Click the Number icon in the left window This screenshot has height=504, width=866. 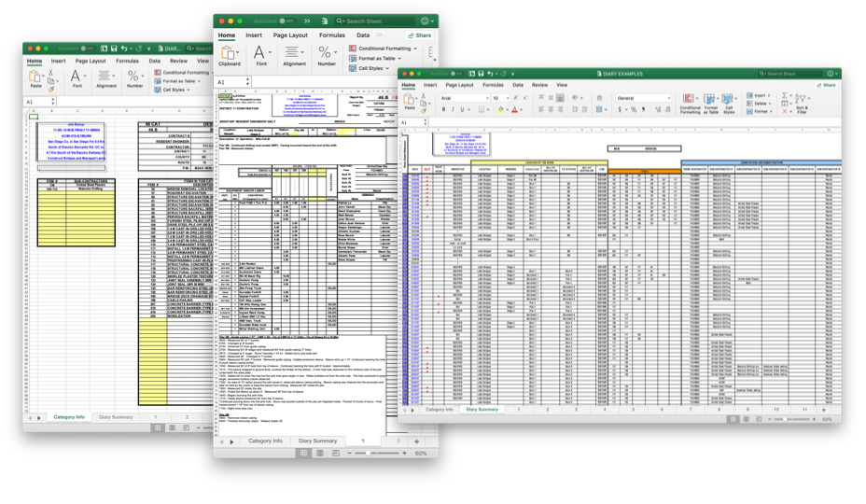pyautogui.click(x=133, y=76)
